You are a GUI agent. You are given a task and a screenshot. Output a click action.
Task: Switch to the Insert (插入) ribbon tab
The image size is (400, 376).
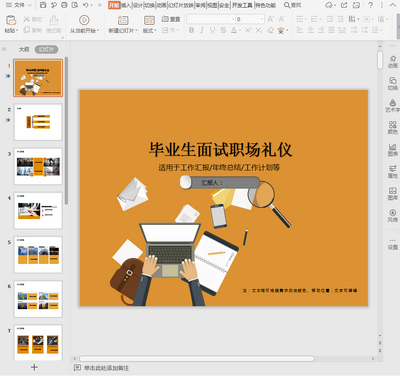(126, 5)
